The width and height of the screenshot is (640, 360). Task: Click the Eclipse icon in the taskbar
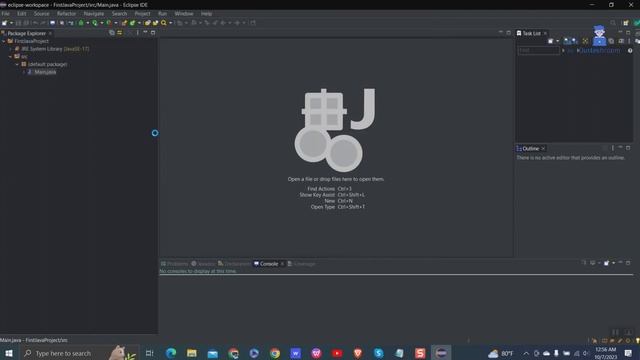441,353
